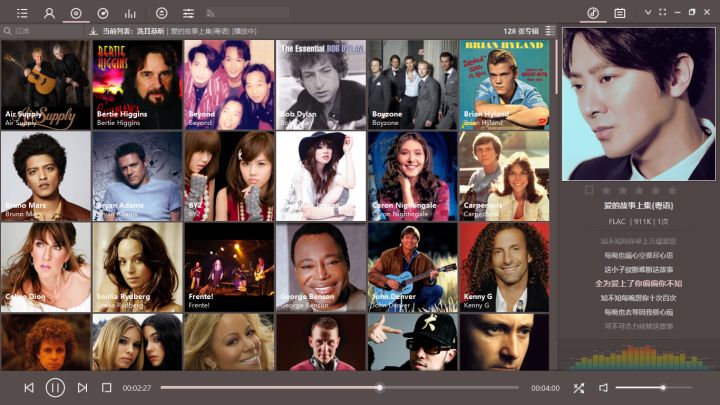Open the Celine Dion album tile

(x=45, y=267)
